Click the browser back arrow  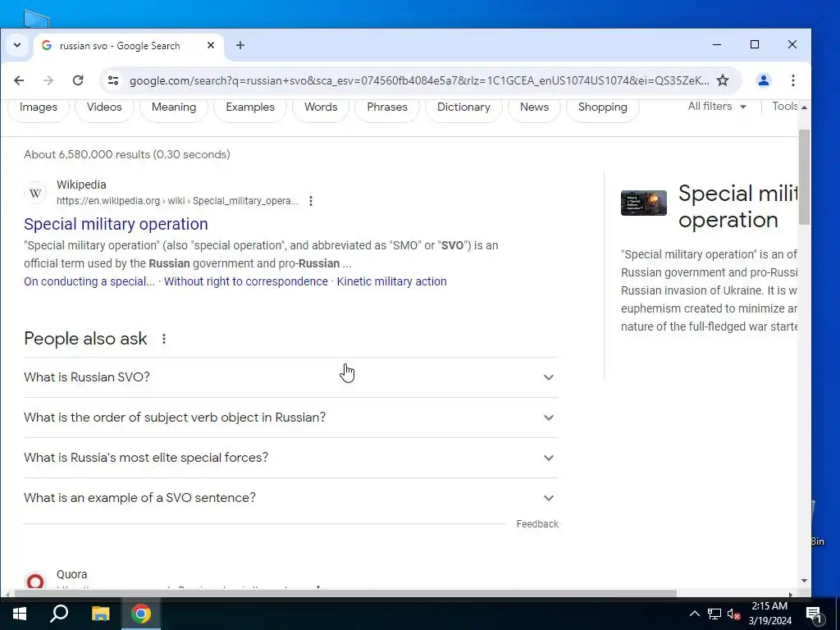pyautogui.click(x=19, y=80)
